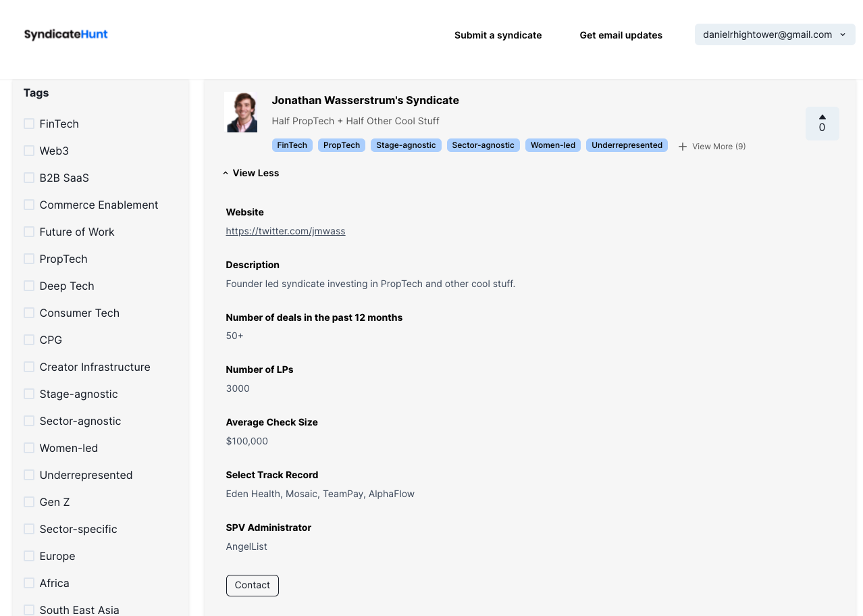Click the Women-led tag chip

click(x=553, y=145)
